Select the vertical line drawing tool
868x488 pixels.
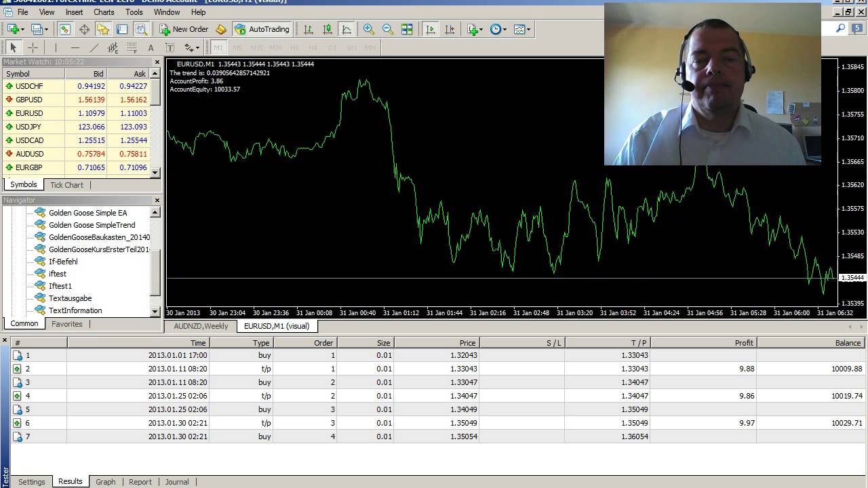[x=56, y=47]
